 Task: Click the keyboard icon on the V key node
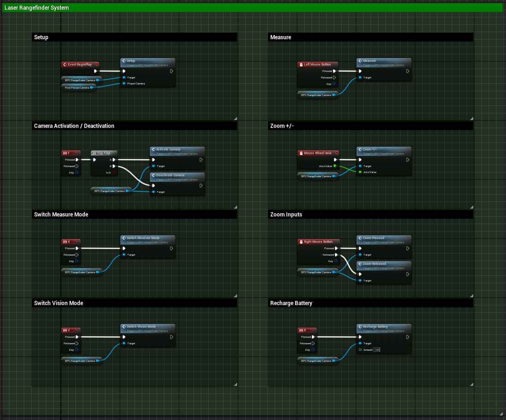click(x=65, y=330)
